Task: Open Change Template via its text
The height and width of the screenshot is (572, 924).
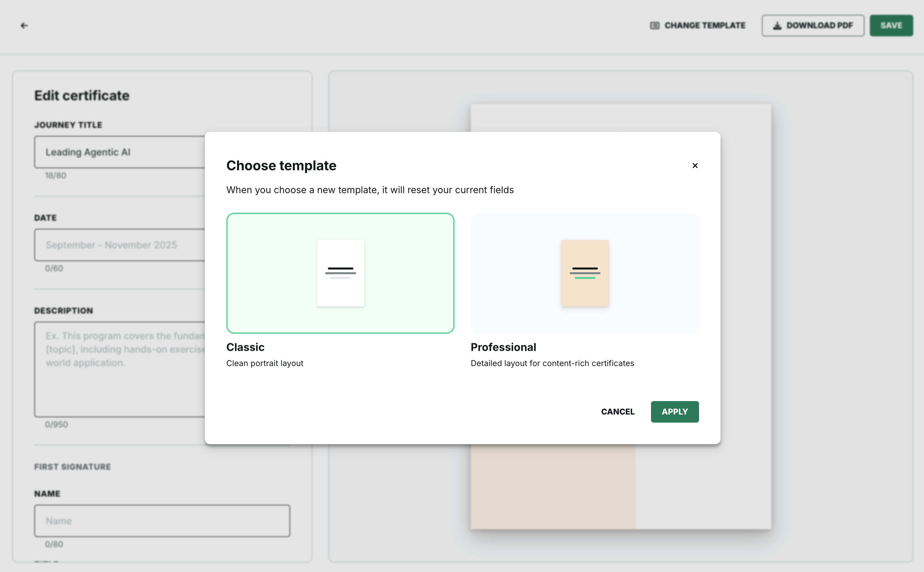Action: coord(705,25)
